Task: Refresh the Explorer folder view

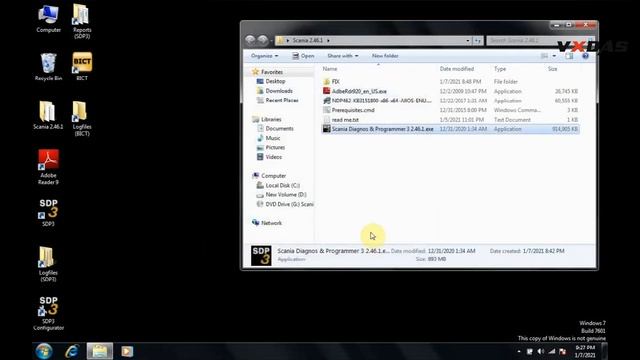Action: (x=478, y=40)
